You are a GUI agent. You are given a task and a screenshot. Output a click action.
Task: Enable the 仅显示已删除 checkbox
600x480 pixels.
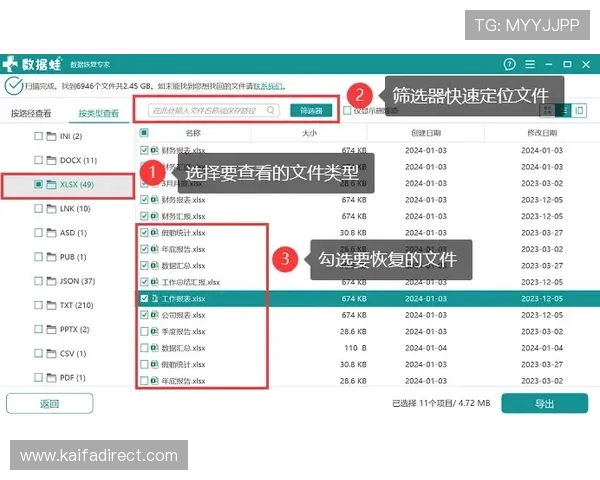point(347,111)
